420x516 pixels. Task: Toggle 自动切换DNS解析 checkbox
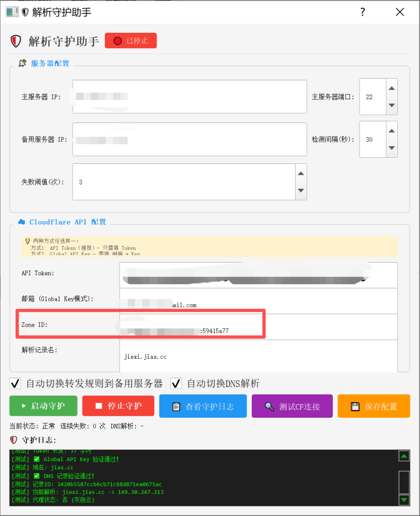pyautogui.click(x=176, y=383)
